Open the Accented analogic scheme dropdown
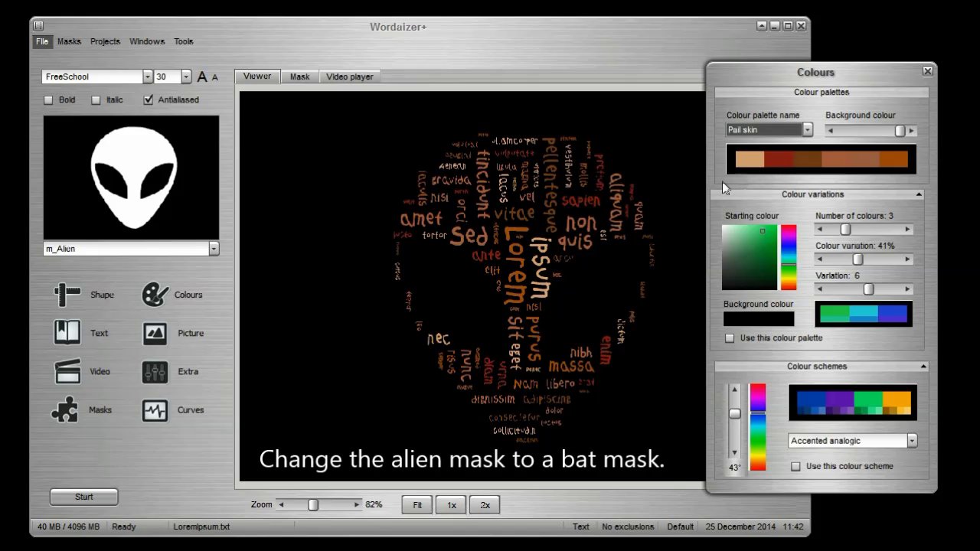The height and width of the screenshot is (551, 980). click(x=912, y=441)
